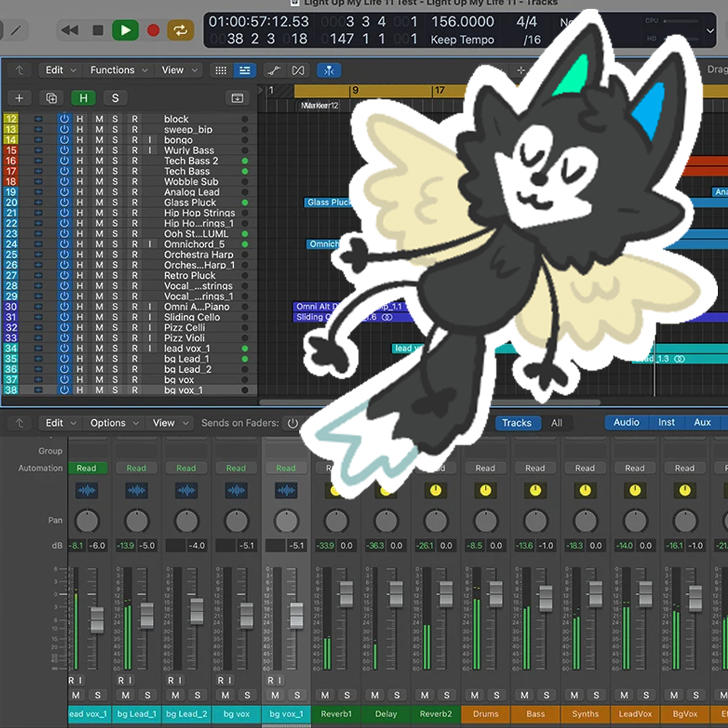Select the list view icon in tracks toolbar
The image size is (728, 728).
click(245, 70)
